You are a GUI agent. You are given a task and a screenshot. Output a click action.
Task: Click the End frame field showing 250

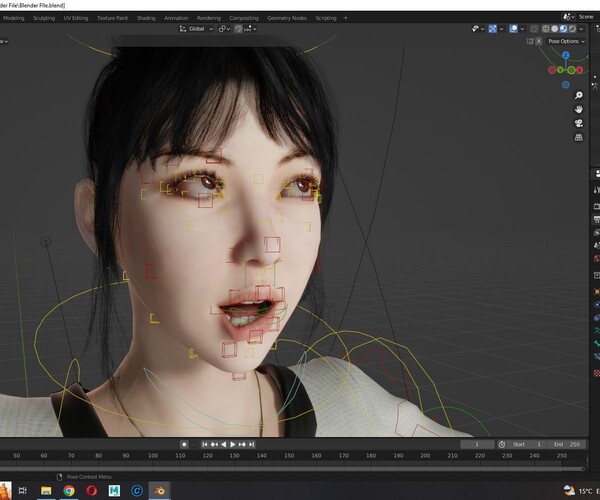point(567,445)
